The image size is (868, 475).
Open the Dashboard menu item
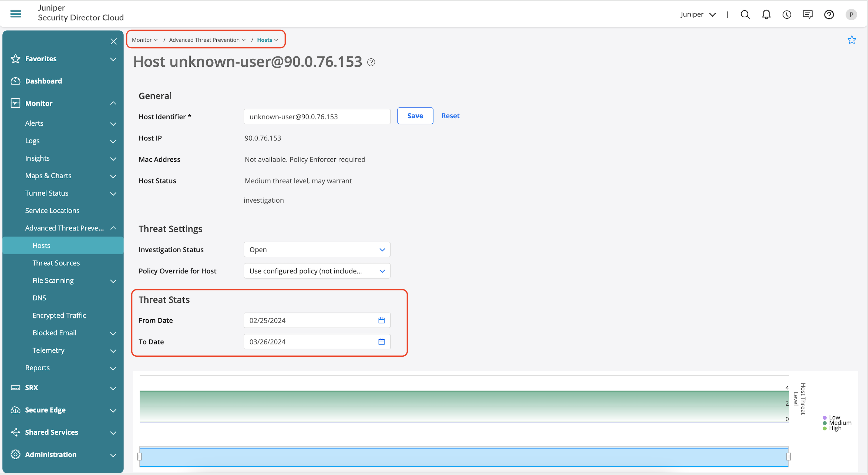[43, 81]
